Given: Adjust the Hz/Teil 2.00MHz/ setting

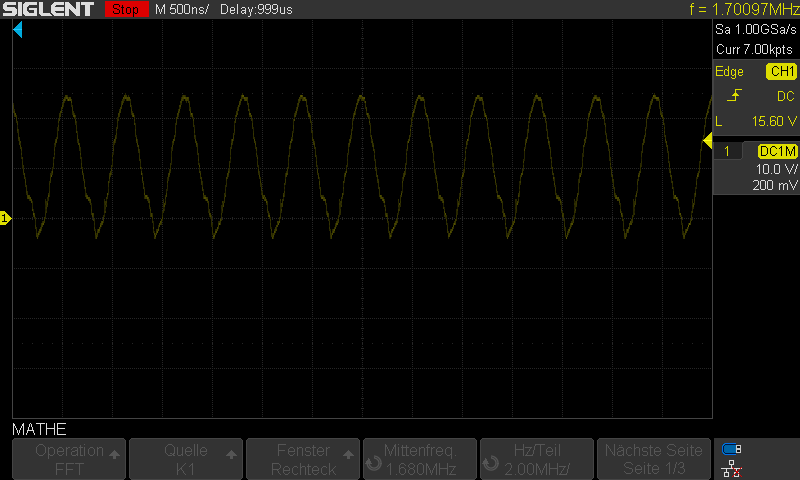Looking at the screenshot, I should pyautogui.click(x=537, y=459).
